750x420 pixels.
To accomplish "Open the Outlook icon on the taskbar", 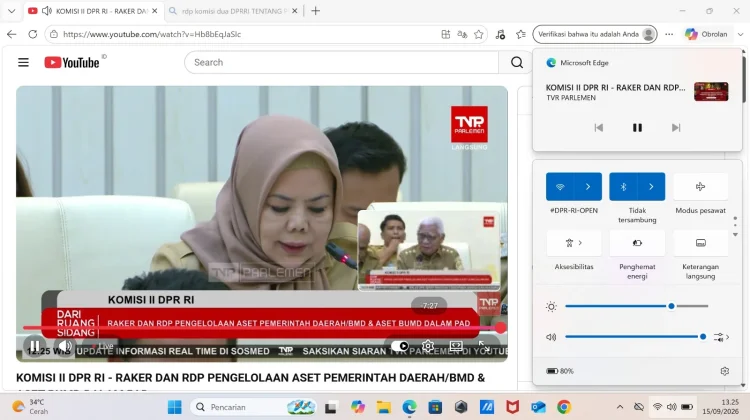I will click(538, 407).
